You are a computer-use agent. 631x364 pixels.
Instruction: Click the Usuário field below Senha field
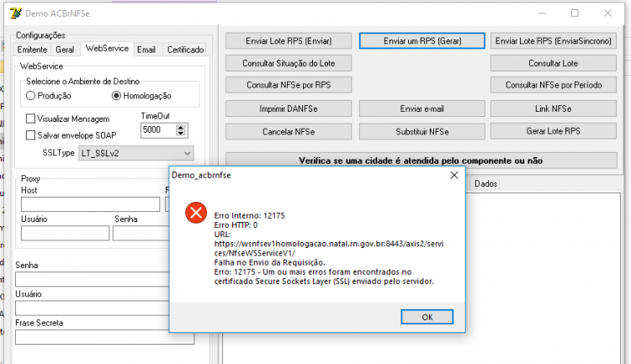(93, 308)
